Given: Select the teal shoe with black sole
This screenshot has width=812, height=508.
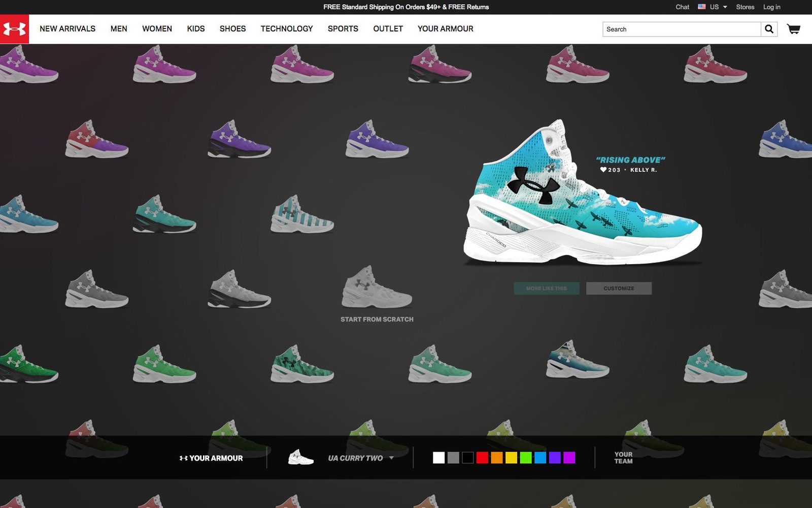Looking at the screenshot, I should pyautogui.click(x=164, y=214).
